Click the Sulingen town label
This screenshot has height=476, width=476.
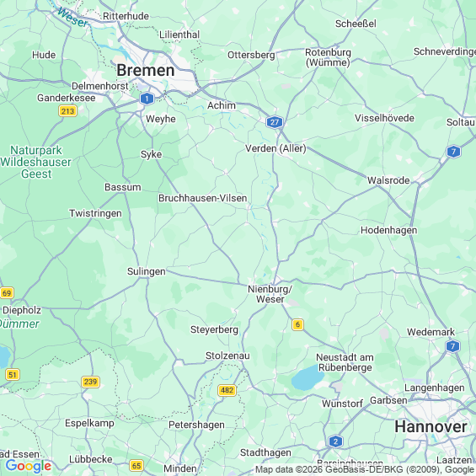tap(147, 271)
